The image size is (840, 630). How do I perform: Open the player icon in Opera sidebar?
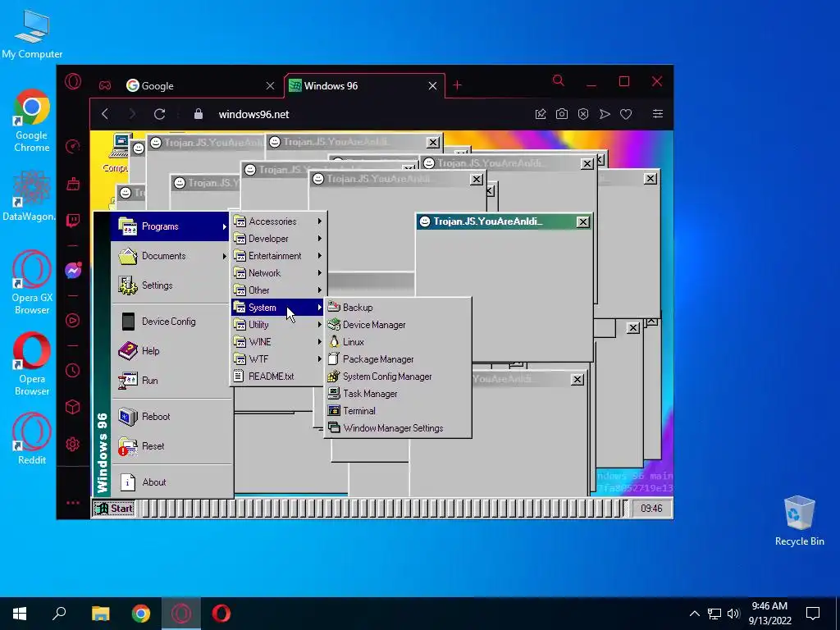point(73,321)
